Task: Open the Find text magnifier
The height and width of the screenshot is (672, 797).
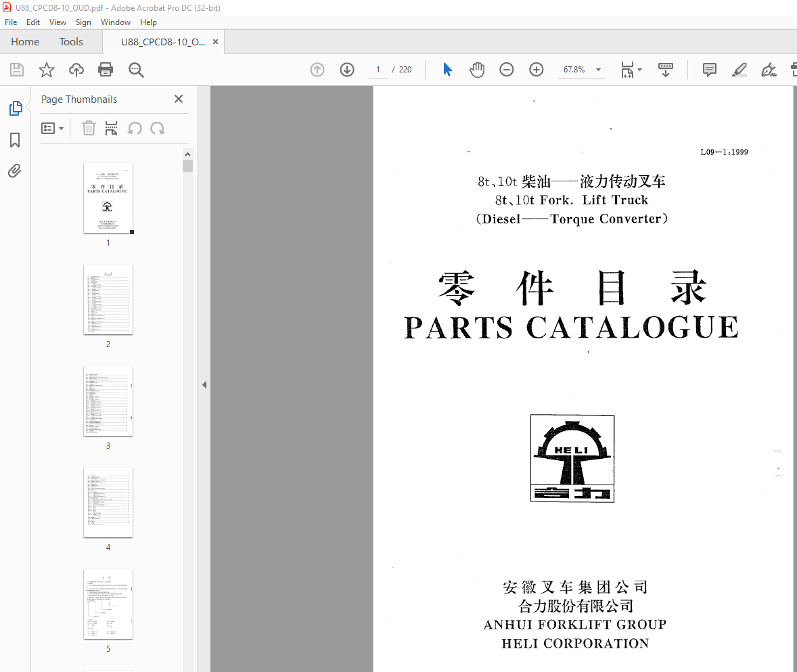Action: [136, 70]
